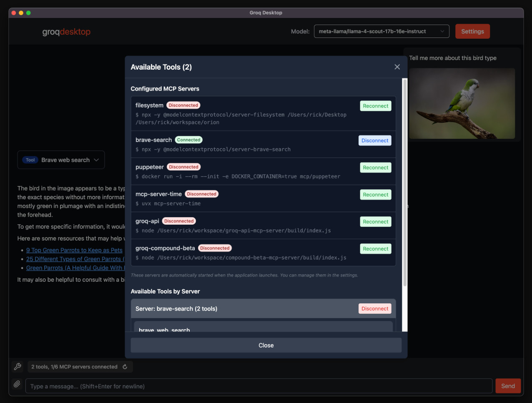Reconnect the groq-api server

376,222
